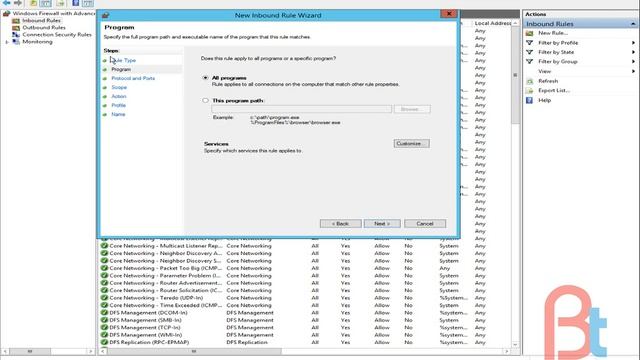Click the Connection Security Rules icon
640x360 pixels.
click(x=16, y=35)
